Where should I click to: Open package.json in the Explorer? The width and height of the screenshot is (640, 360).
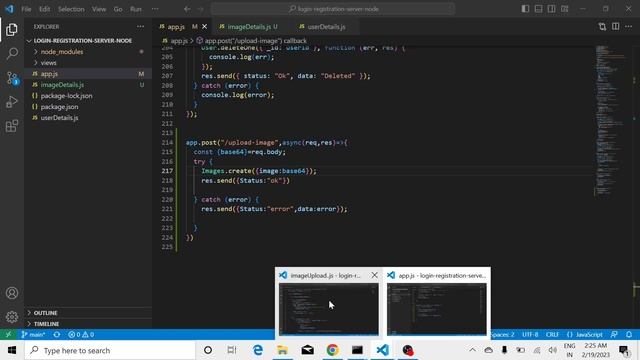[59, 107]
